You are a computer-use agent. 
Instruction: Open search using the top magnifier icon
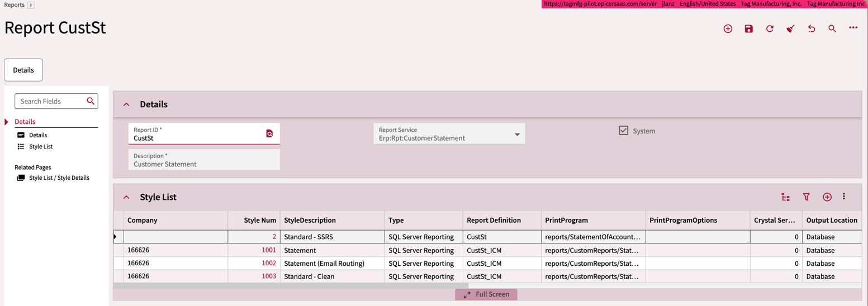point(832,28)
